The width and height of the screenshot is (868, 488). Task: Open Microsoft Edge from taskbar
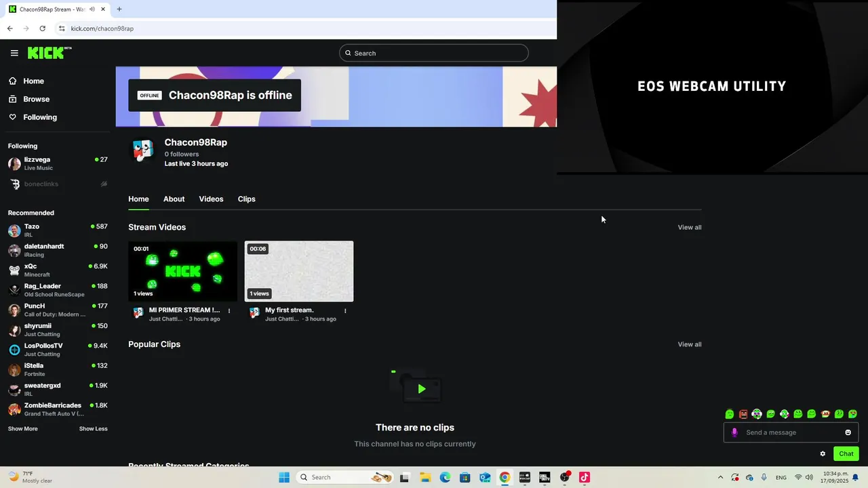click(x=445, y=478)
